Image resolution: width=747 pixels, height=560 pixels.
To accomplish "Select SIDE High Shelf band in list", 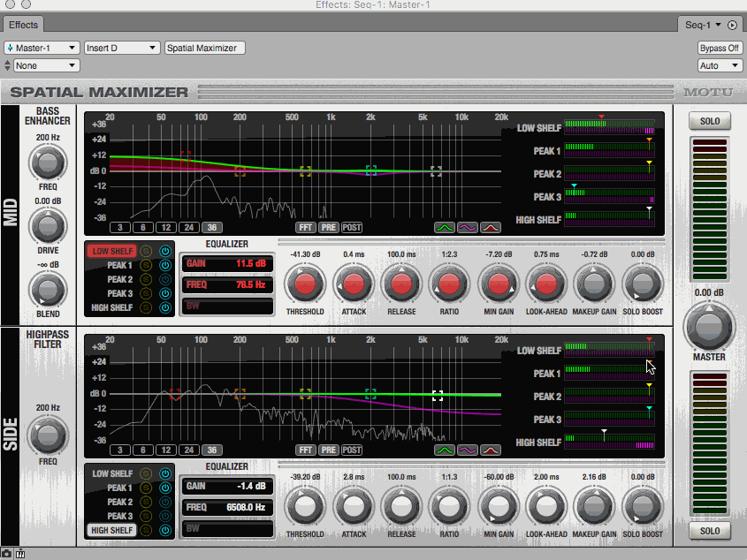I will pos(112,530).
